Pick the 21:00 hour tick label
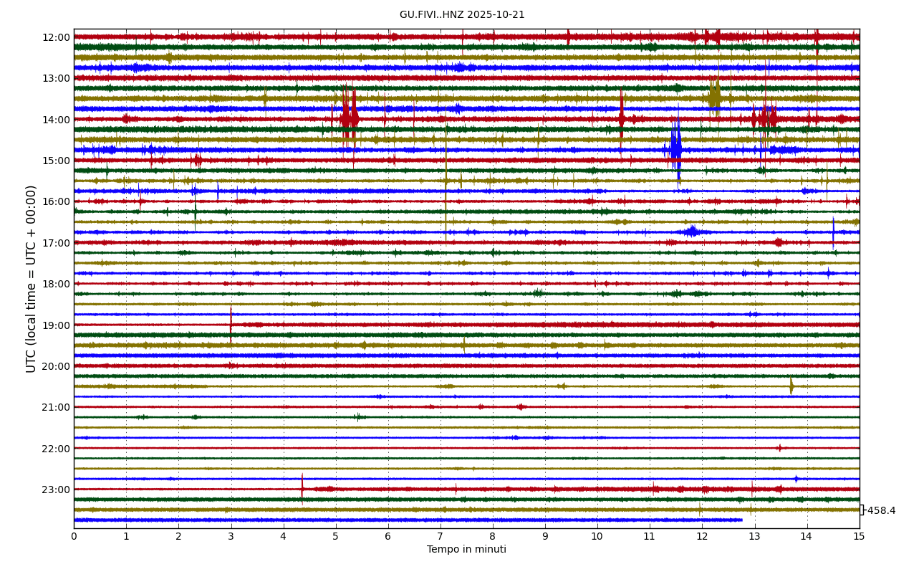Image resolution: width=924 pixels, height=587 pixels. [56, 407]
